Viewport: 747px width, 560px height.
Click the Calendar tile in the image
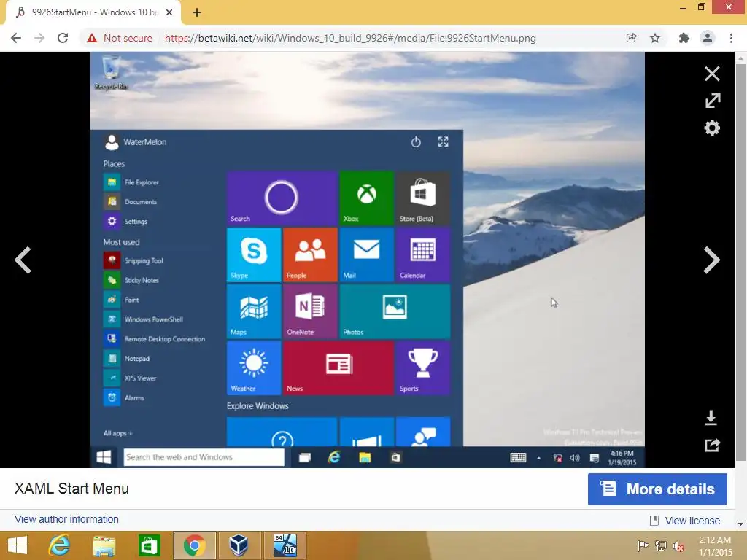[x=423, y=254]
